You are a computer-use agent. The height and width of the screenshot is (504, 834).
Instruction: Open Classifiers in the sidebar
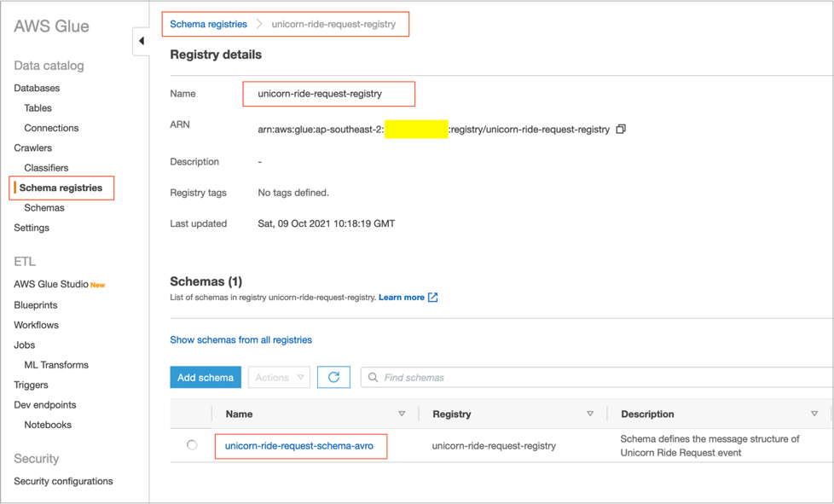tap(46, 168)
